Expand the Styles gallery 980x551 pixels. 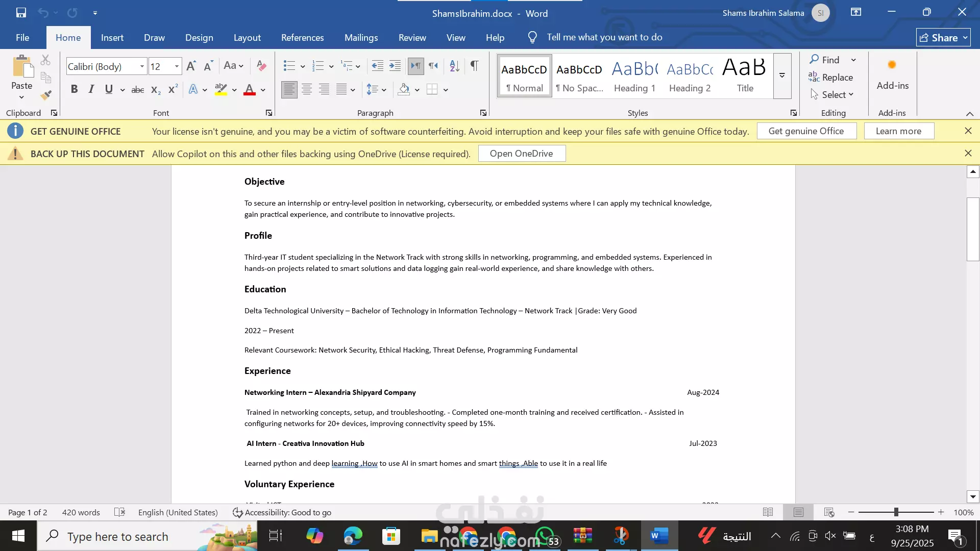click(x=782, y=76)
